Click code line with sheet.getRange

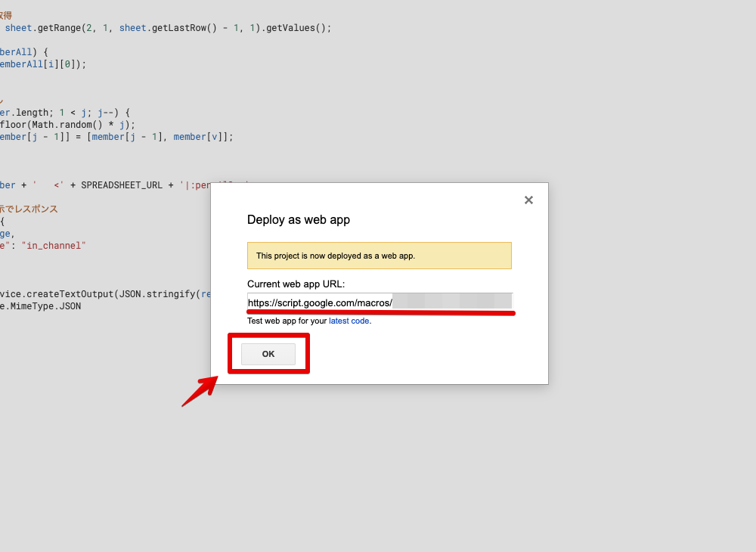click(x=166, y=28)
